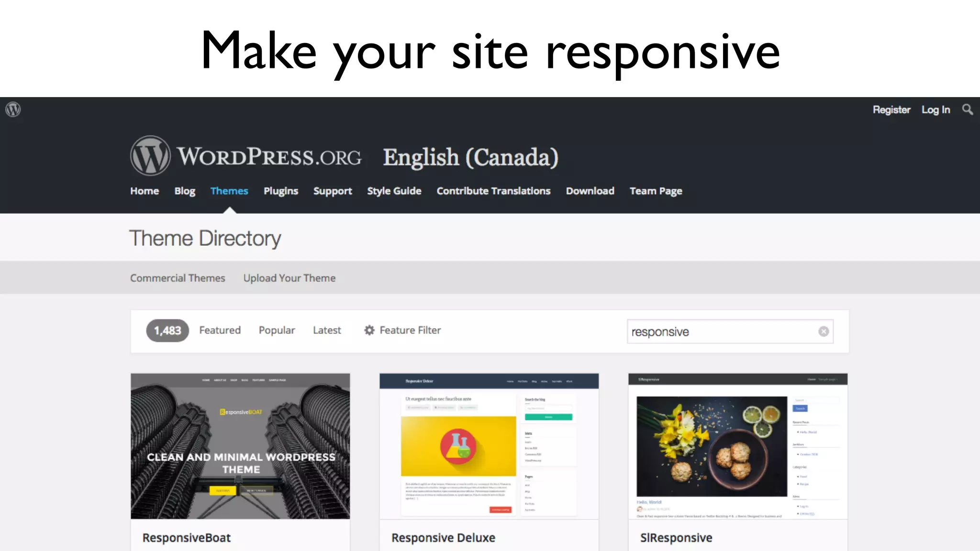The height and width of the screenshot is (551, 980).
Task: Open the Style Guide page
Action: point(394,191)
